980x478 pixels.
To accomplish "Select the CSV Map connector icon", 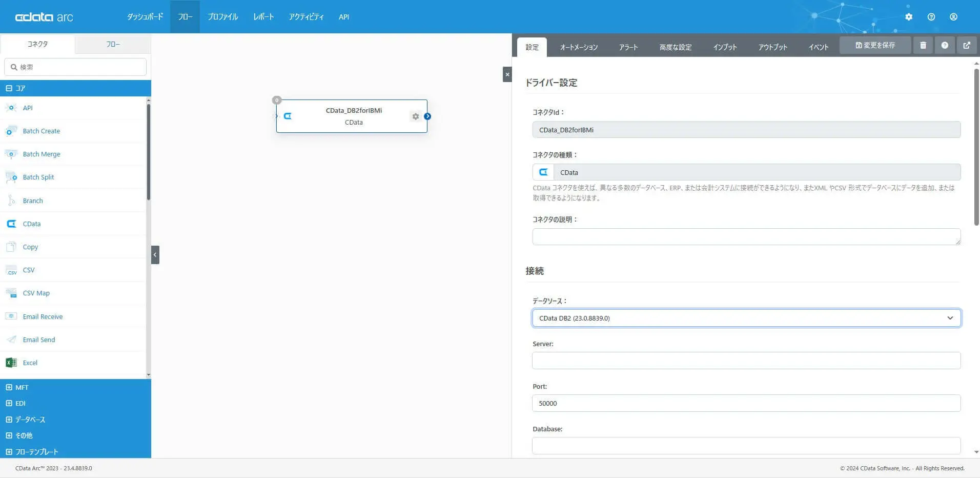I will [x=11, y=293].
